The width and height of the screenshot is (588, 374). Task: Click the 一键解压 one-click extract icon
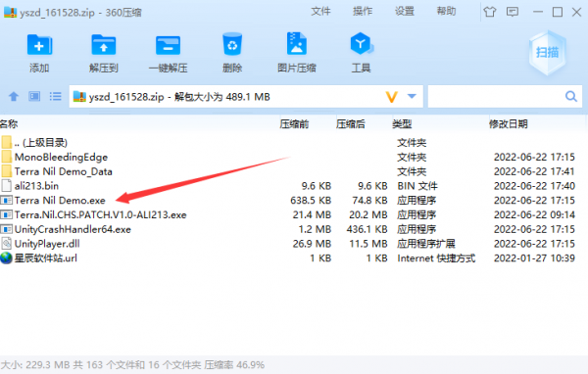168,45
